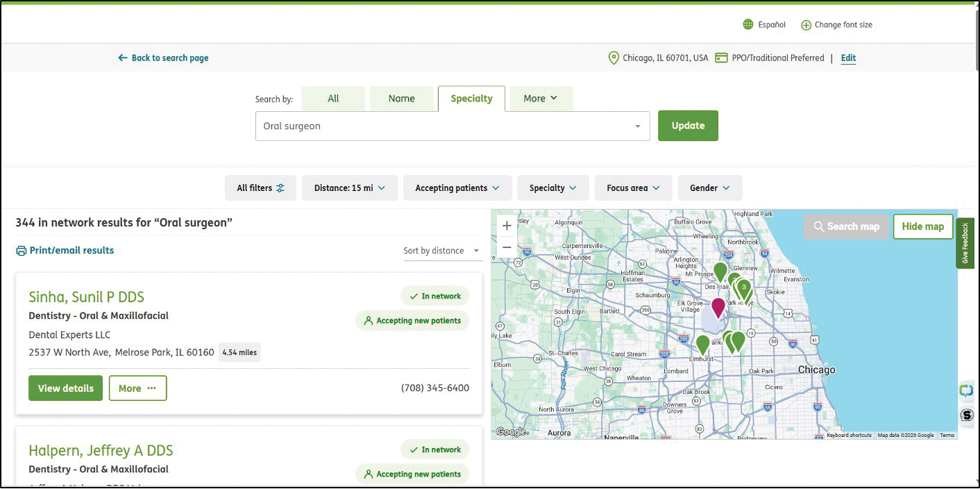Screen dimensions: 980x489
Task: Open the Focus area filter
Action: [633, 188]
